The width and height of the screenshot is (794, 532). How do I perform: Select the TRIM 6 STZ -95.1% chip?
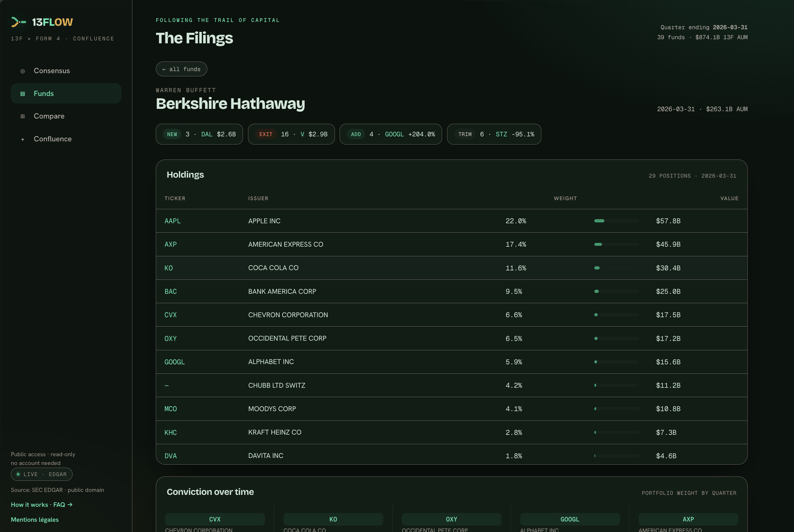(x=494, y=134)
